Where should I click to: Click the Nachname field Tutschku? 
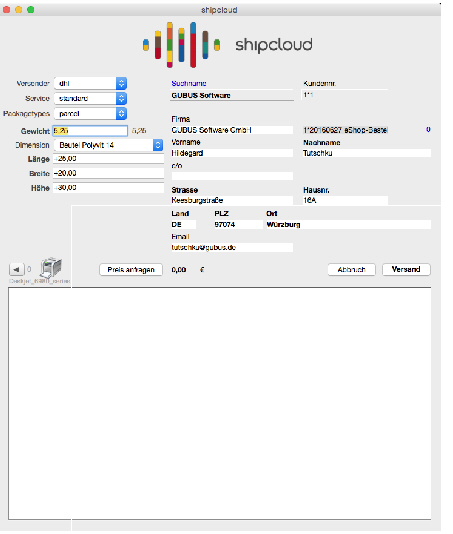pos(366,153)
